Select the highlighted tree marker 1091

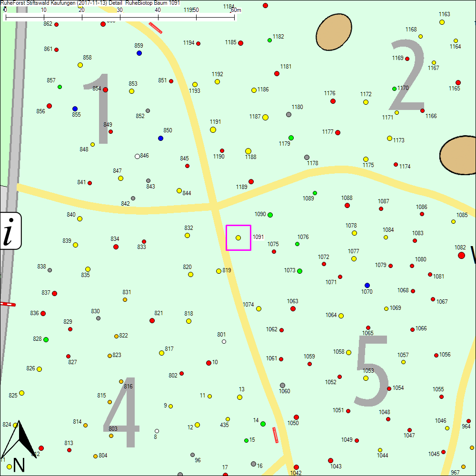coord(238,238)
